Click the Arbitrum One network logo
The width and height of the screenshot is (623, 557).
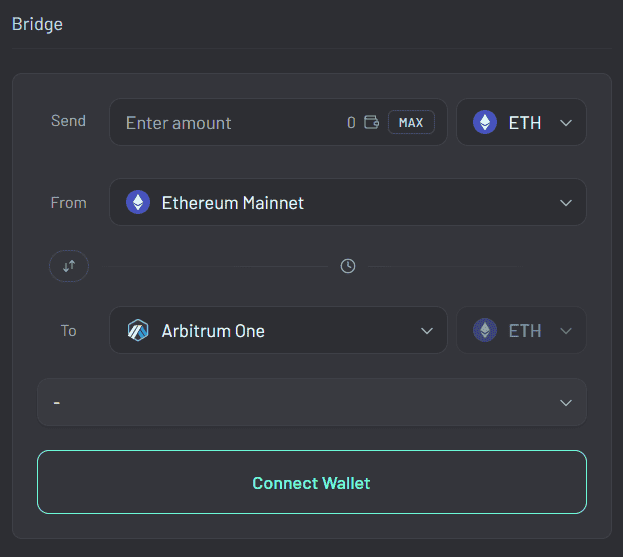(138, 330)
